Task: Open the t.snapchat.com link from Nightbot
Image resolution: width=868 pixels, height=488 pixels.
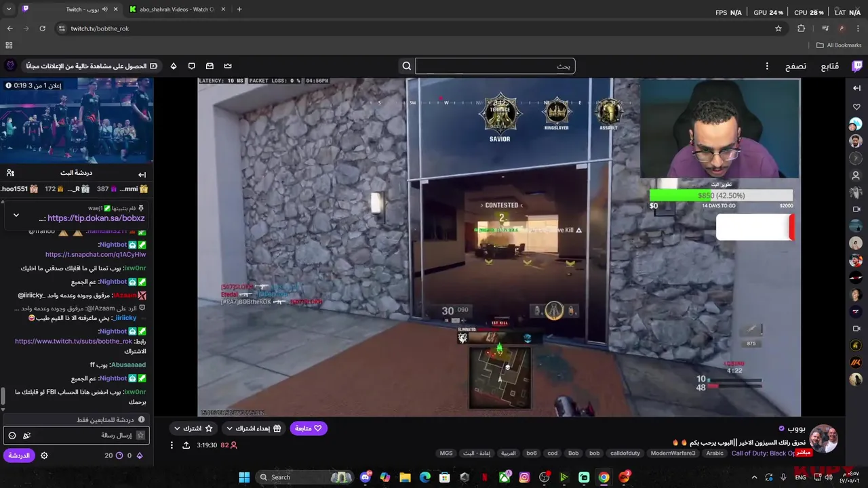Action: 96,254
